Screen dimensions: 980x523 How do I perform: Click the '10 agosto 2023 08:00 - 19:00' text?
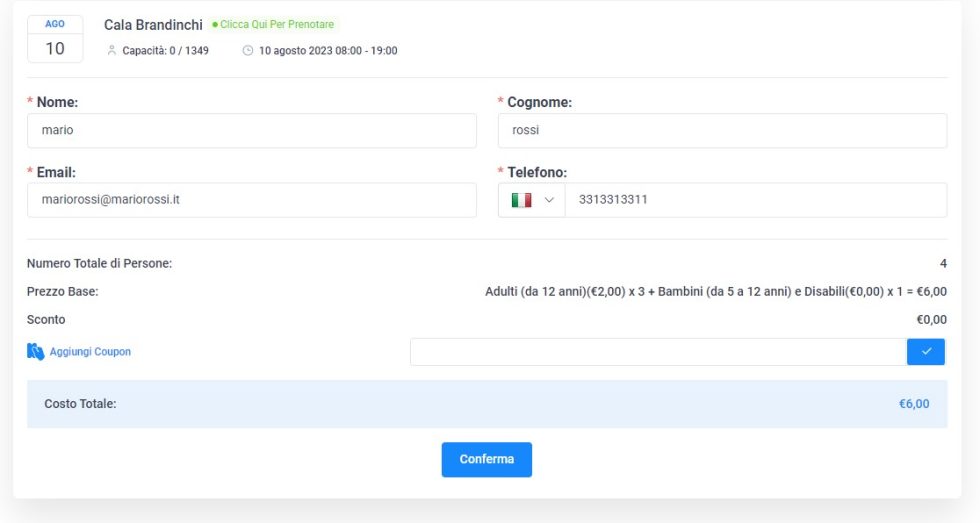327,51
